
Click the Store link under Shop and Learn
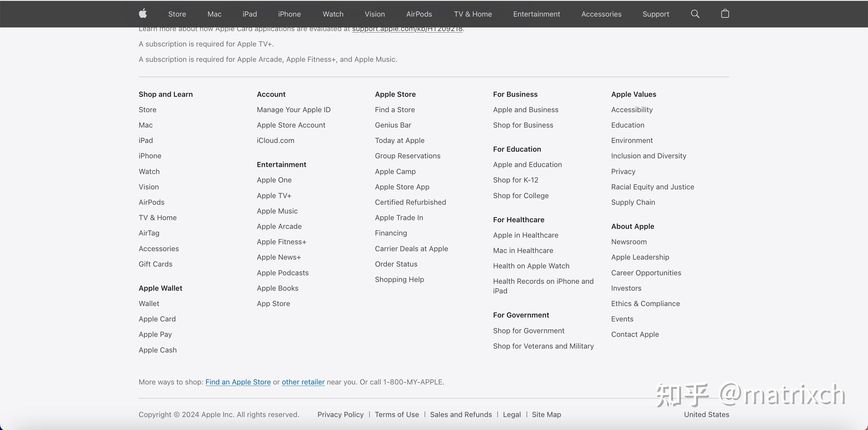(147, 109)
